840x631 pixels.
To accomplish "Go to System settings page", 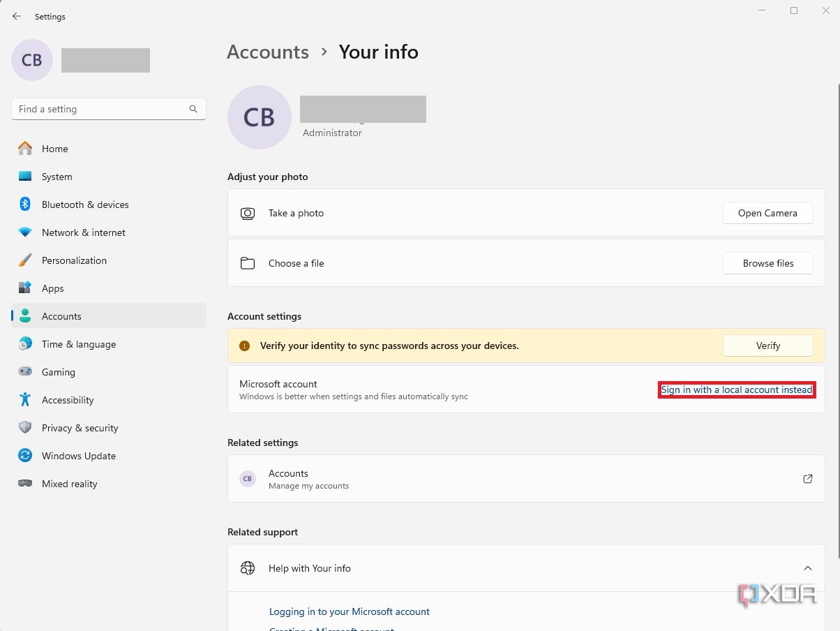I will (57, 177).
